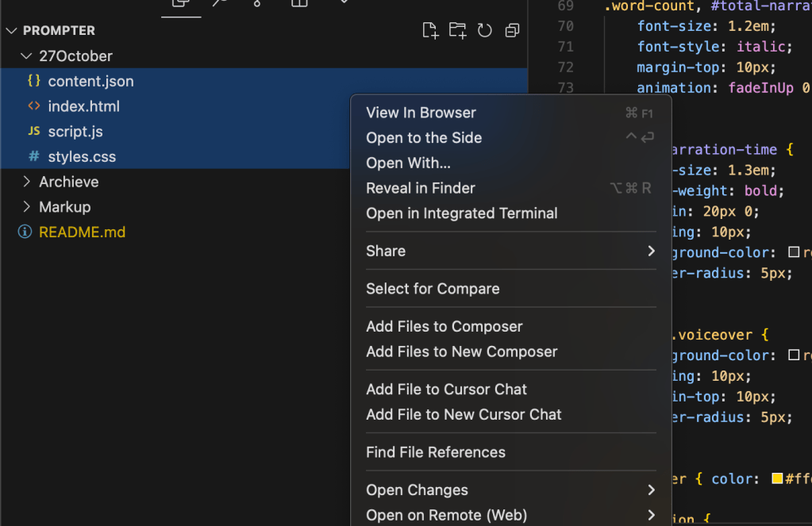Click the color swatch on narration-time background-color line

794,252
